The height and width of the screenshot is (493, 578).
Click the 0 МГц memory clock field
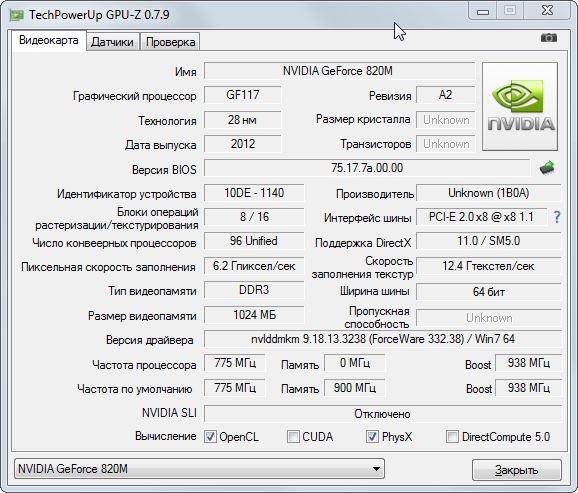(x=355, y=363)
